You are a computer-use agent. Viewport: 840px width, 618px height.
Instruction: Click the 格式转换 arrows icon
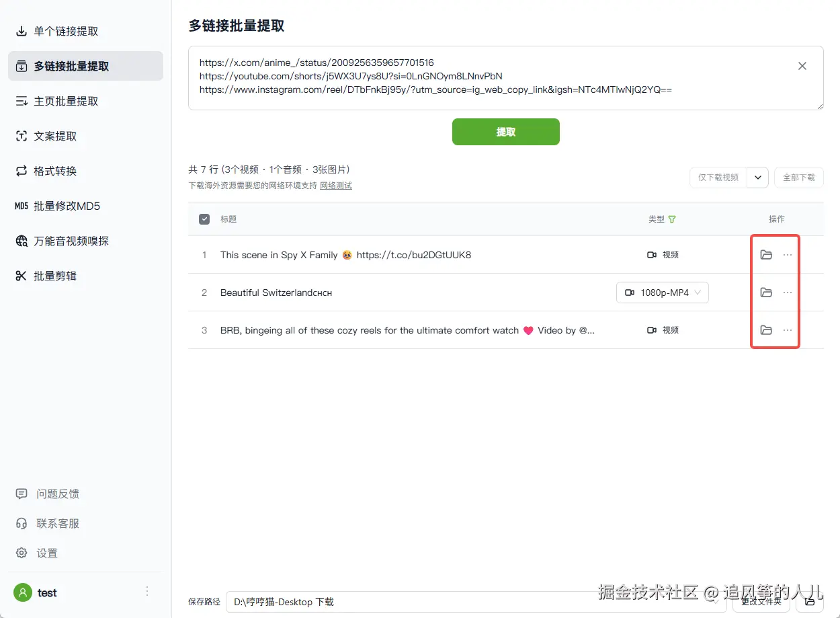point(22,171)
